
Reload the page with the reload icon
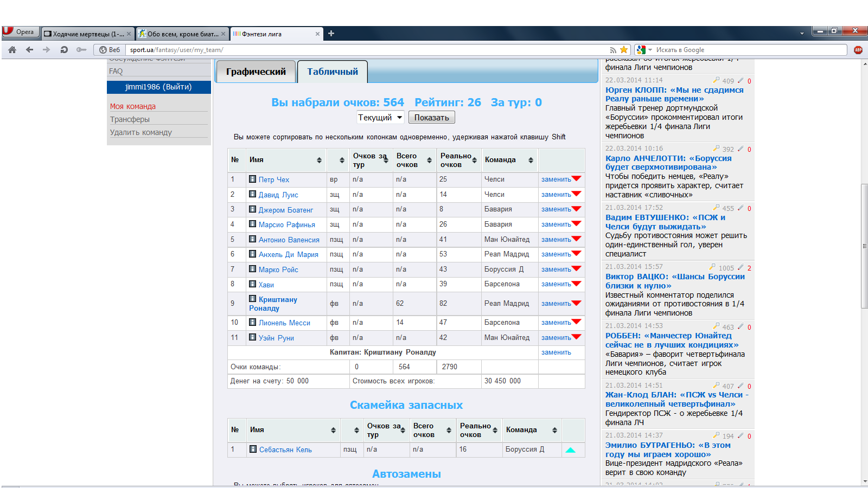pos(64,50)
